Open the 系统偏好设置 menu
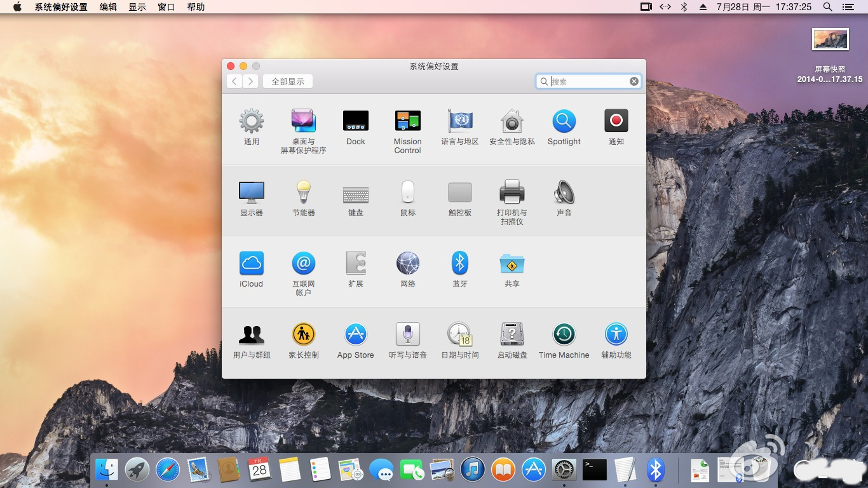This screenshot has height=488, width=868. [61, 7]
